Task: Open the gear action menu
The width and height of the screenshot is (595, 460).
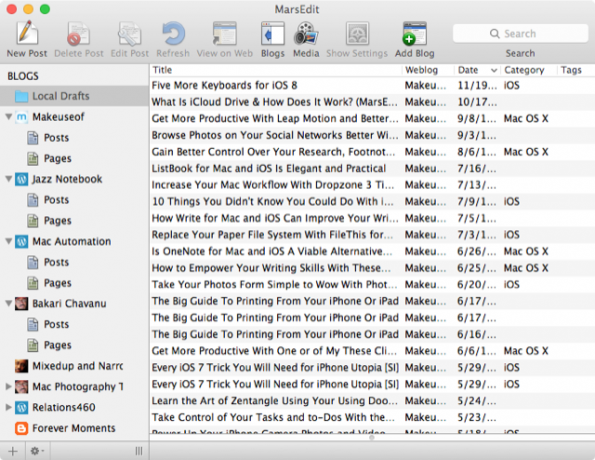Action: pyautogui.click(x=37, y=451)
